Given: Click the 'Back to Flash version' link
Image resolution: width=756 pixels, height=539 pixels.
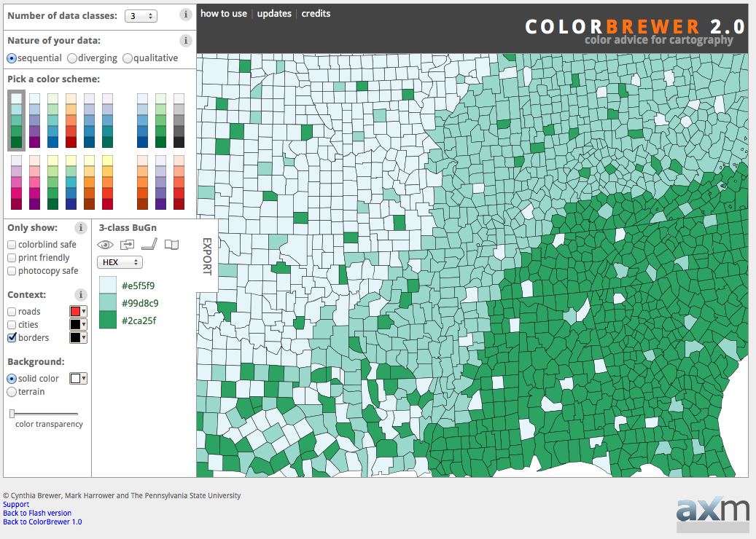Looking at the screenshot, I should 37,513.
